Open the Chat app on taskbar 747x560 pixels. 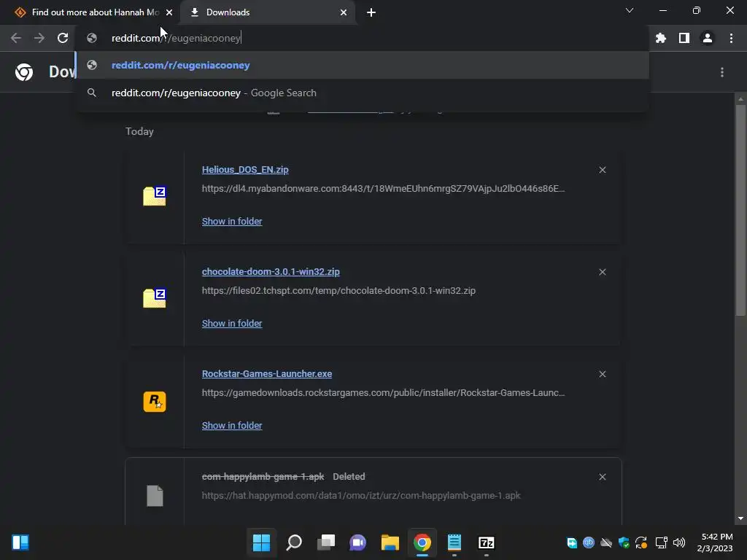pyautogui.click(x=357, y=542)
